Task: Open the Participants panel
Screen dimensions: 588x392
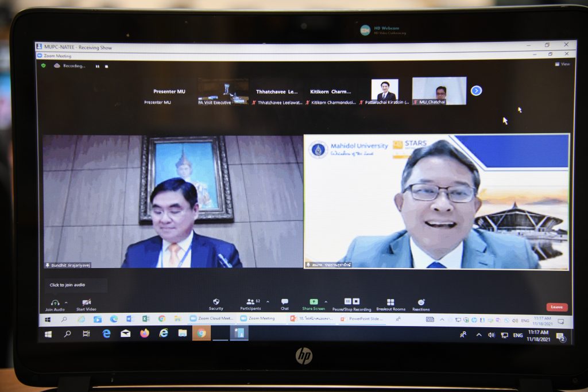Action: (x=250, y=302)
